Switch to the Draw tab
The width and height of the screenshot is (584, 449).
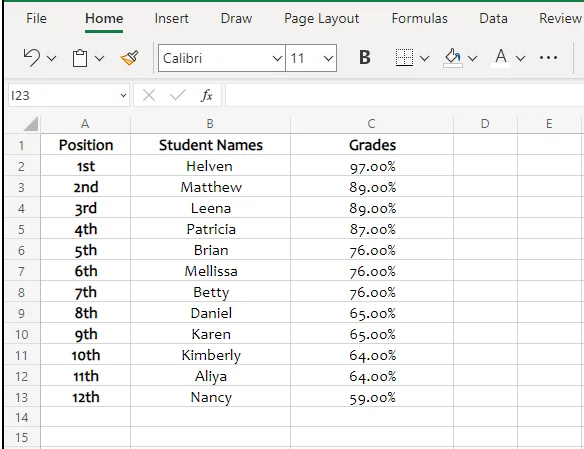[236, 18]
